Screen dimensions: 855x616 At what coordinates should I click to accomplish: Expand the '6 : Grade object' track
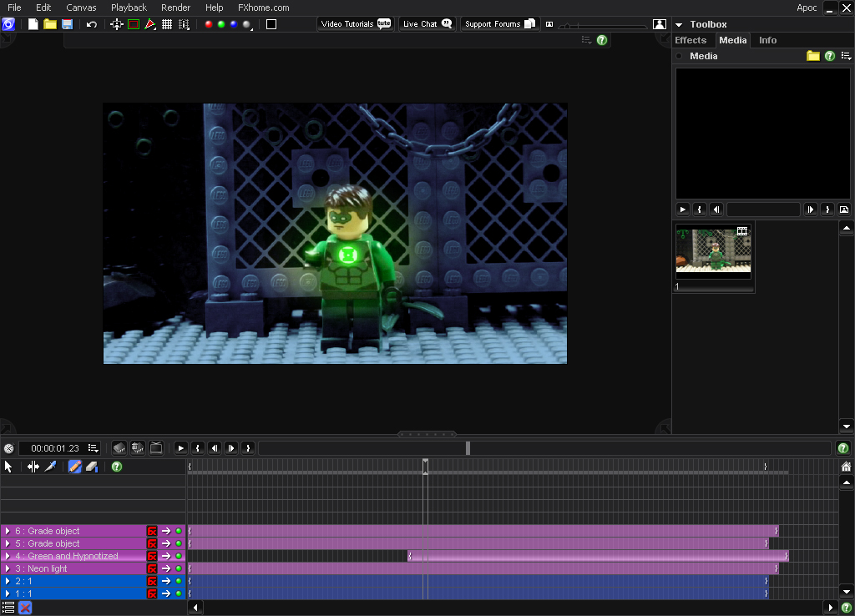pyautogui.click(x=8, y=531)
